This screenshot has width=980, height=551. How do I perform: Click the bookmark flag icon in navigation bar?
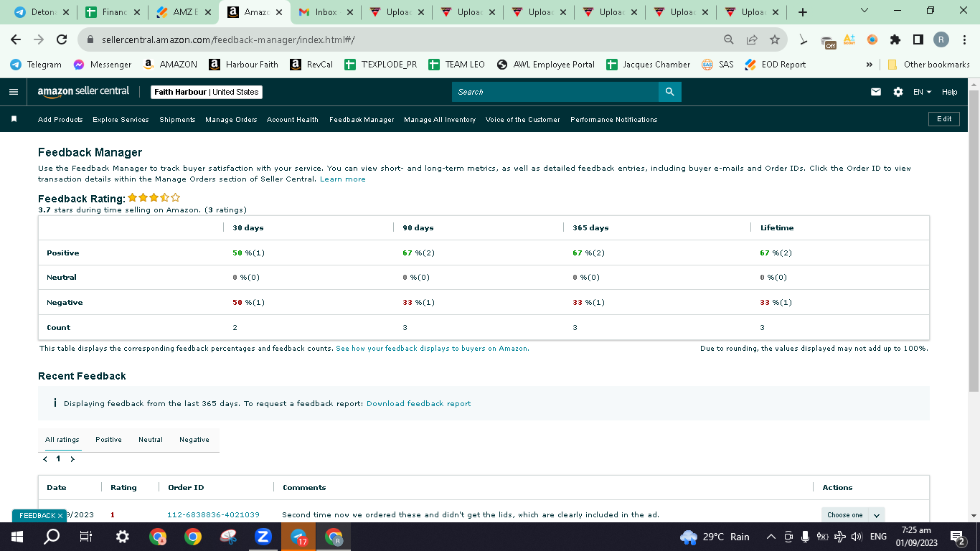pos(14,119)
